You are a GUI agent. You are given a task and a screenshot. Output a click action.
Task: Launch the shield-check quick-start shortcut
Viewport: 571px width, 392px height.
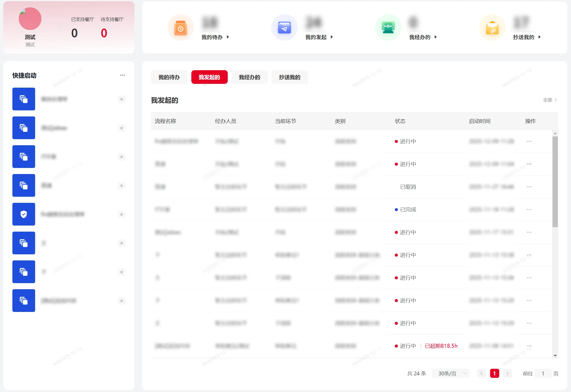point(24,214)
